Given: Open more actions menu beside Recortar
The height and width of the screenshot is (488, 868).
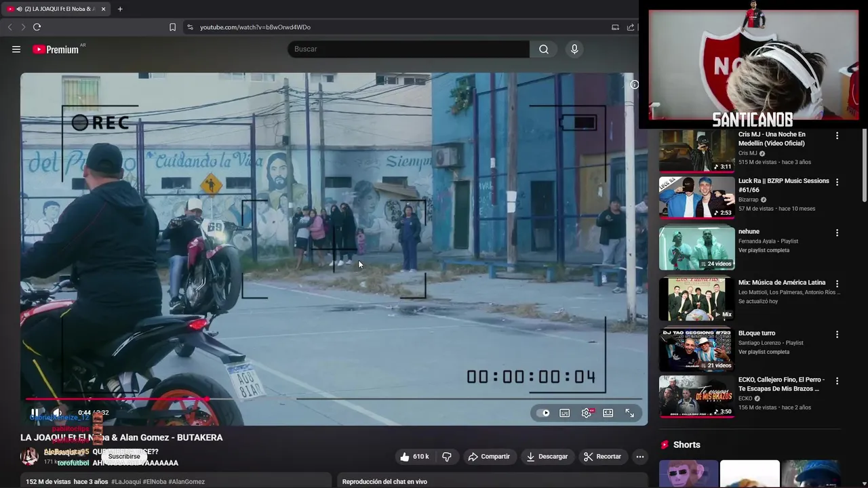Looking at the screenshot, I should (x=640, y=457).
